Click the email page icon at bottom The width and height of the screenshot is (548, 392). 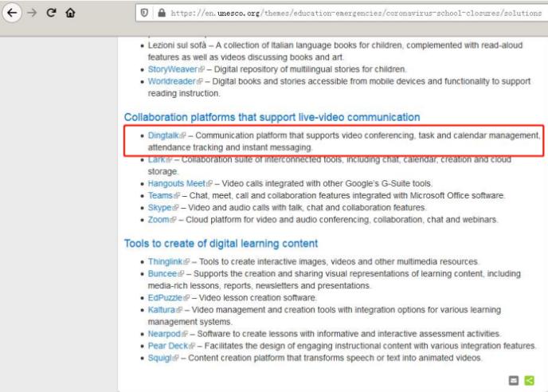click(x=514, y=380)
